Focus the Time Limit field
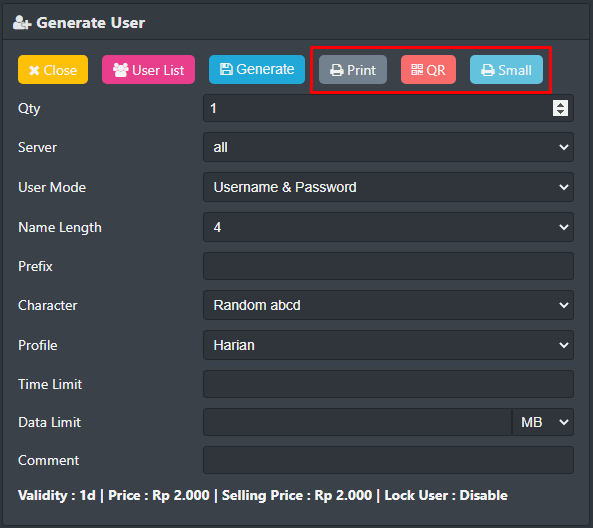The width and height of the screenshot is (593, 528). point(388,384)
